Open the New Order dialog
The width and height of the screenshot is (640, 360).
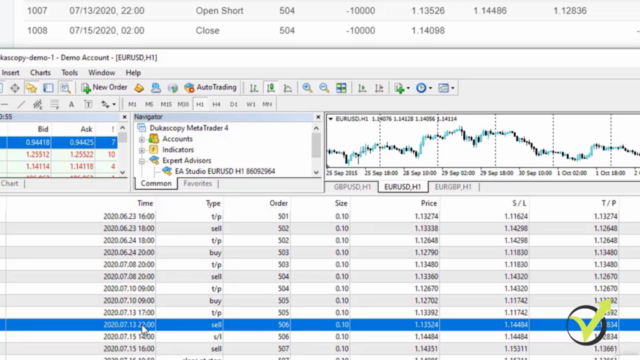pyautogui.click(x=104, y=88)
